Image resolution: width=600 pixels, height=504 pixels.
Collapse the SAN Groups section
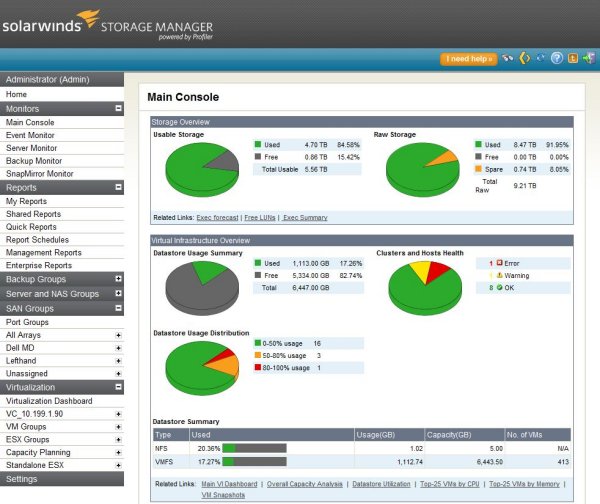(119, 308)
